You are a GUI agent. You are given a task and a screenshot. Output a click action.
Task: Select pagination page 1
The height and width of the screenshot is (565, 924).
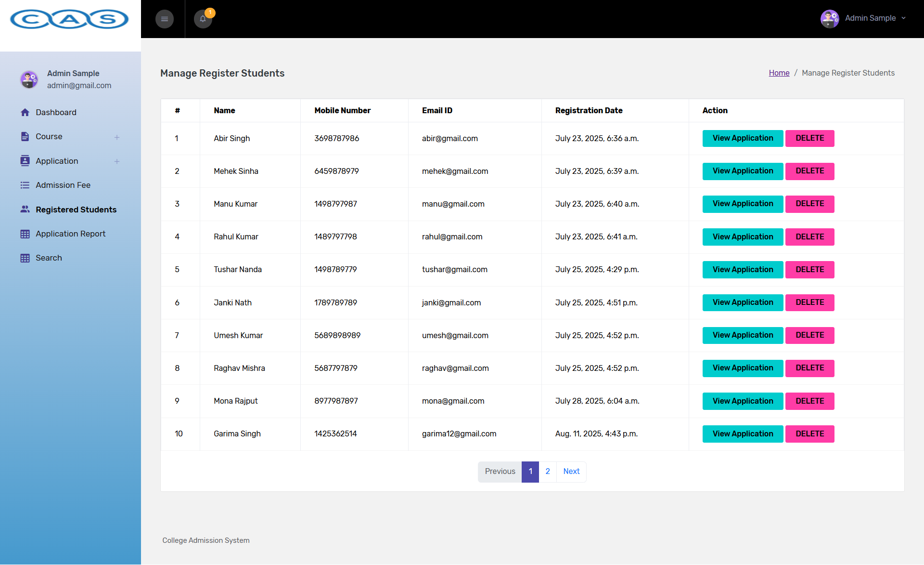530,472
